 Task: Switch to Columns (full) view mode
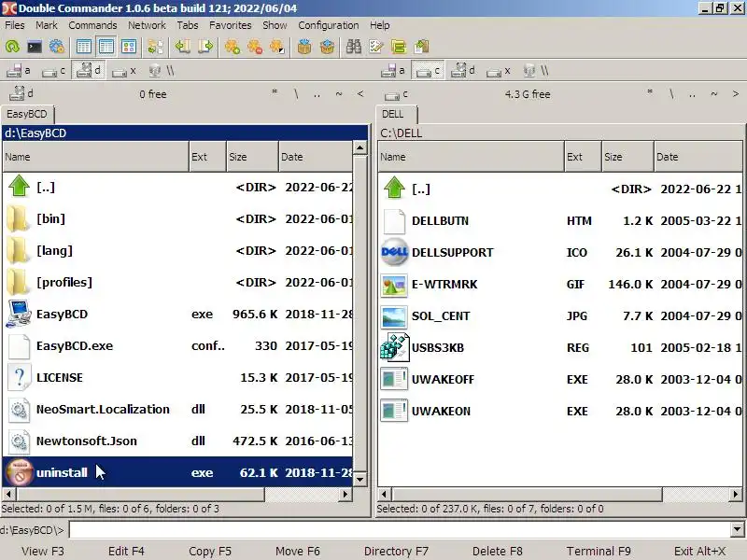pos(106,47)
